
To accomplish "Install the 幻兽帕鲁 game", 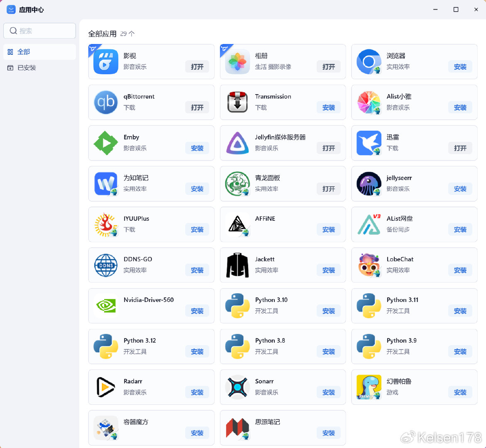I will [460, 392].
